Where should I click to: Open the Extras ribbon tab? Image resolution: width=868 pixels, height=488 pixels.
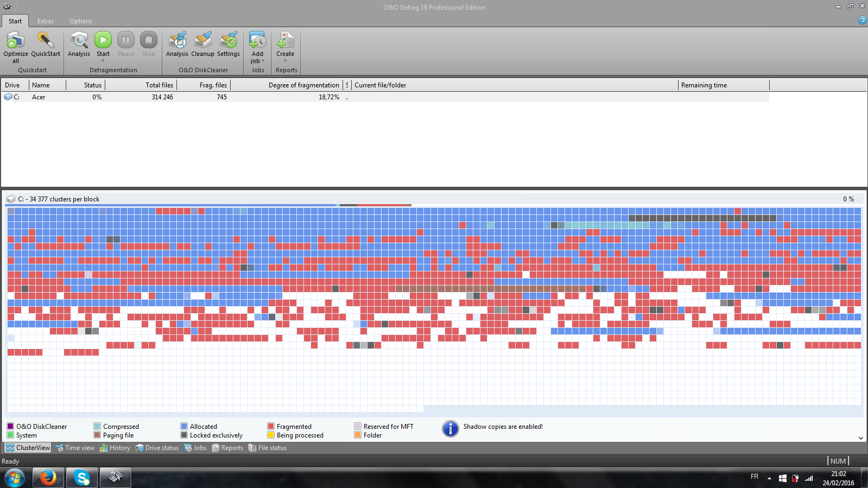pyautogui.click(x=46, y=21)
